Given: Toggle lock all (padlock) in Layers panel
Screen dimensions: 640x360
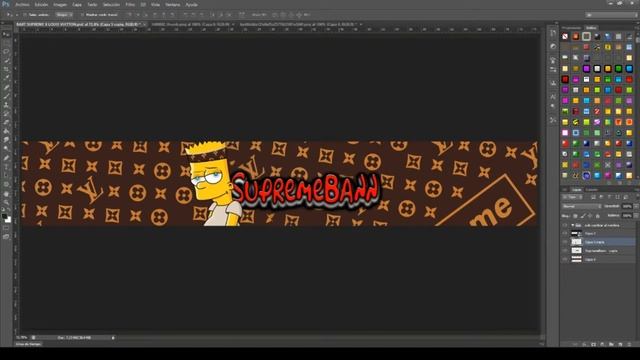Looking at the screenshot, I should click(x=598, y=216).
